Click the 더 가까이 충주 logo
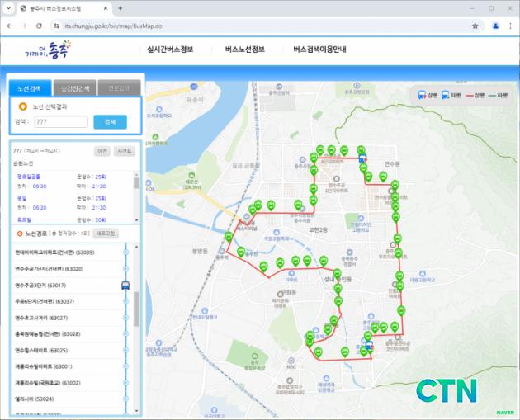 [x=48, y=50]
